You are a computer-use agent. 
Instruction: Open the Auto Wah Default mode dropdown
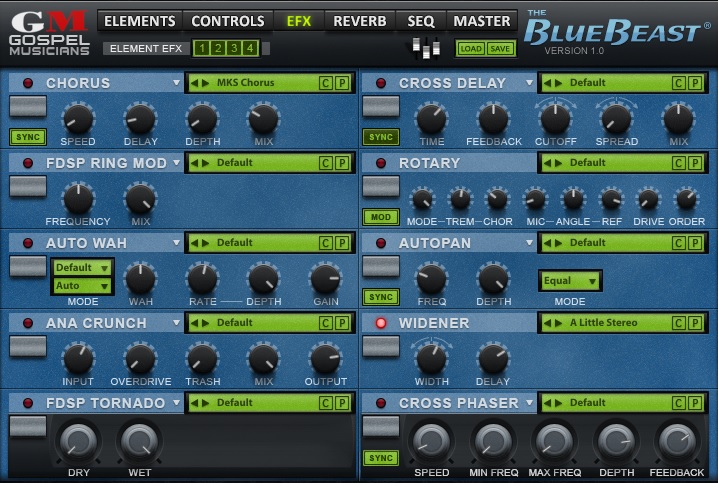[x=82, y=267]
